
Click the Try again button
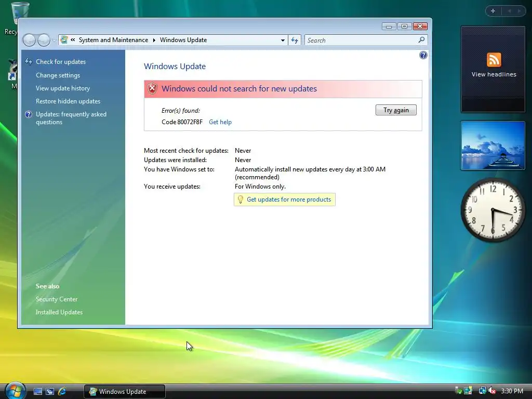point(396,110)
